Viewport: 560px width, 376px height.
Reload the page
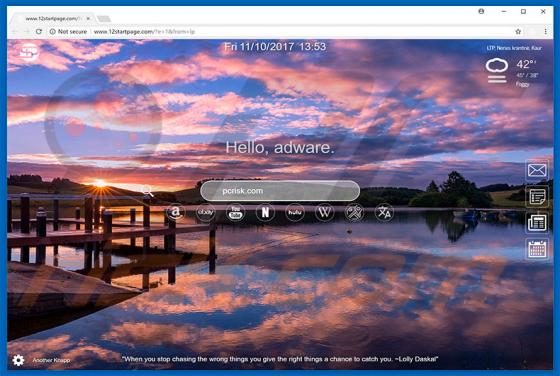pyautogui.click(x=39, y=31)
